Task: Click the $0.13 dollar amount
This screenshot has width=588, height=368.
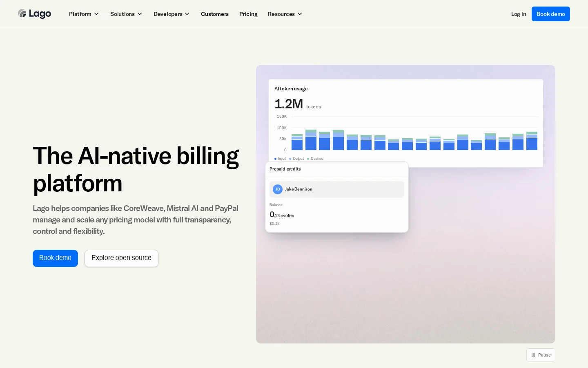Action: coord(275,224)
